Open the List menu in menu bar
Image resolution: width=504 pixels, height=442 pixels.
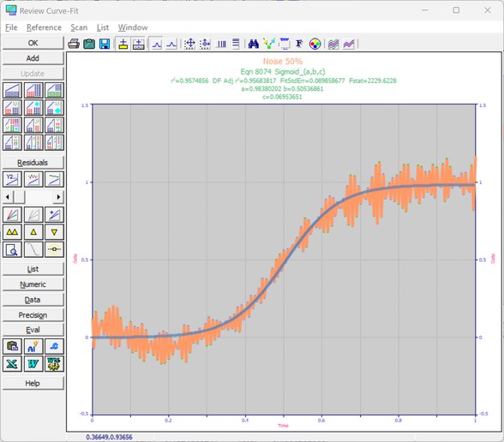tap(103, 27)
